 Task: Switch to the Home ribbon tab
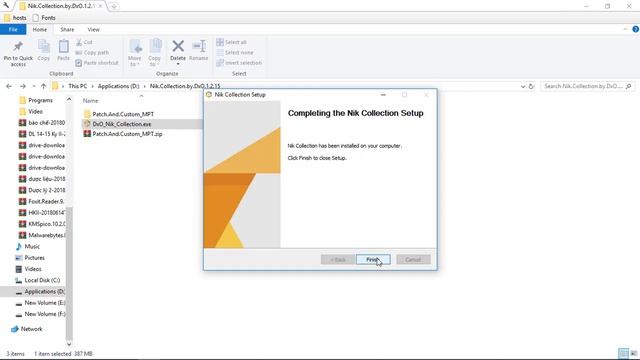click(40, 29)
